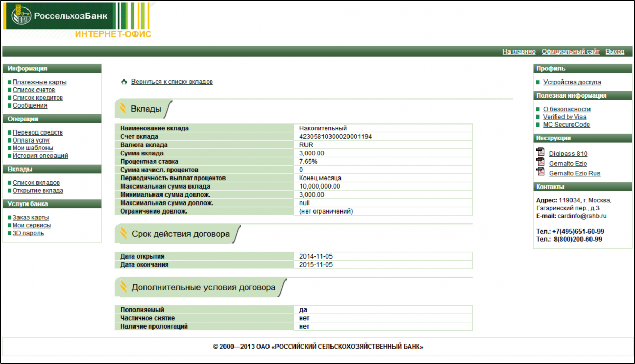Viewport: 635px width, 364px height.
Task: Click the 'Профиль' panel header
Action: pyautogui.click(x=582, y=68)
